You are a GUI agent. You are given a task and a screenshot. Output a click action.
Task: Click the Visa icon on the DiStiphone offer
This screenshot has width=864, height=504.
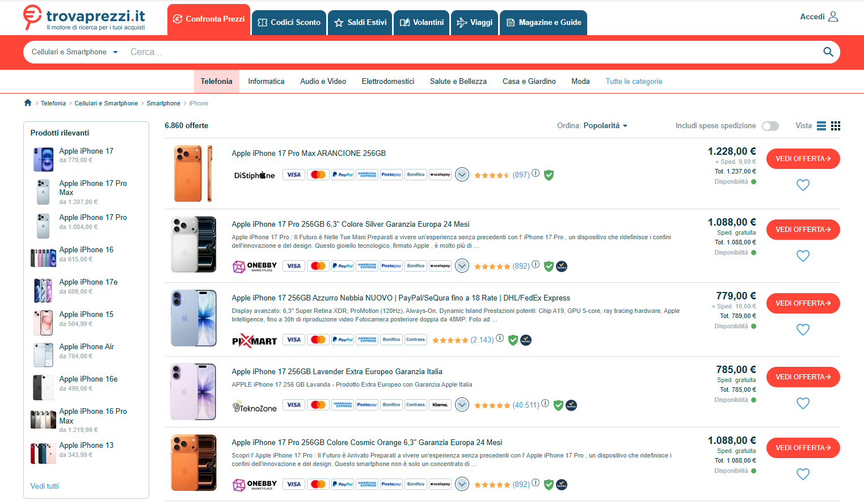point(294,175)
